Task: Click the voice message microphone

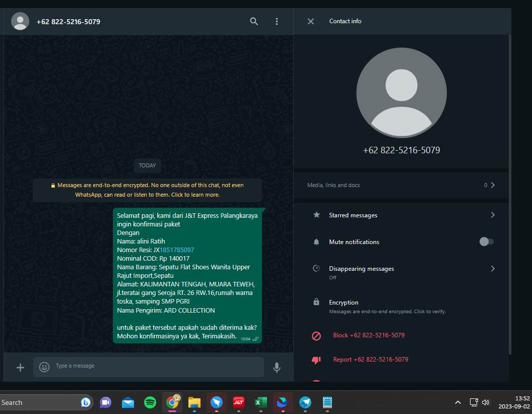Action: 277,367
